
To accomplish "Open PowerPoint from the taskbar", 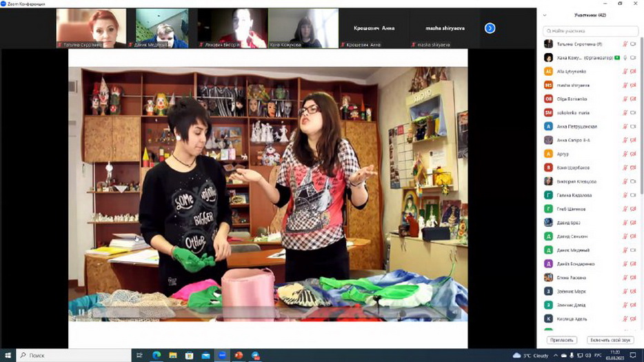I will [x=239, y=355].
